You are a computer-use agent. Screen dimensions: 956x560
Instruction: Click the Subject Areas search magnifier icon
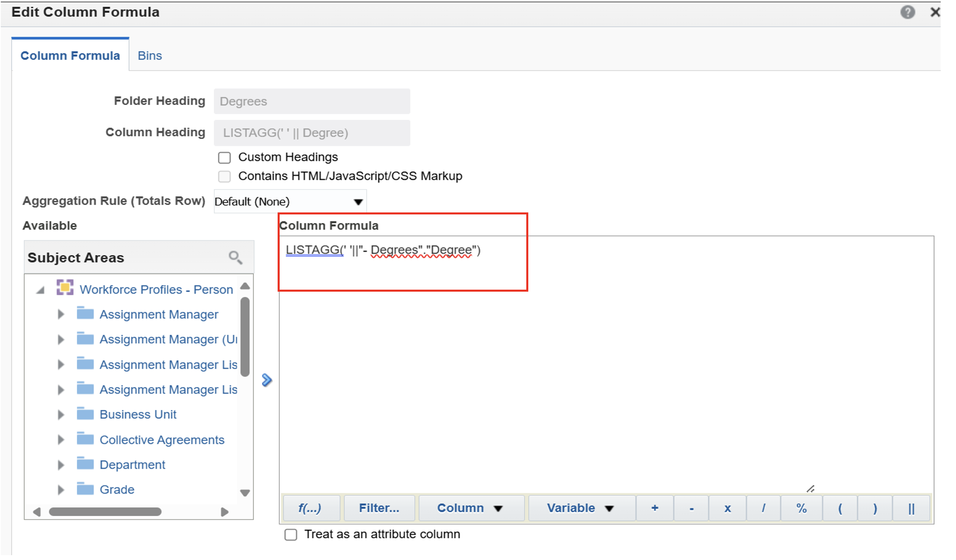pyautogui.click(x=235, y=257)
